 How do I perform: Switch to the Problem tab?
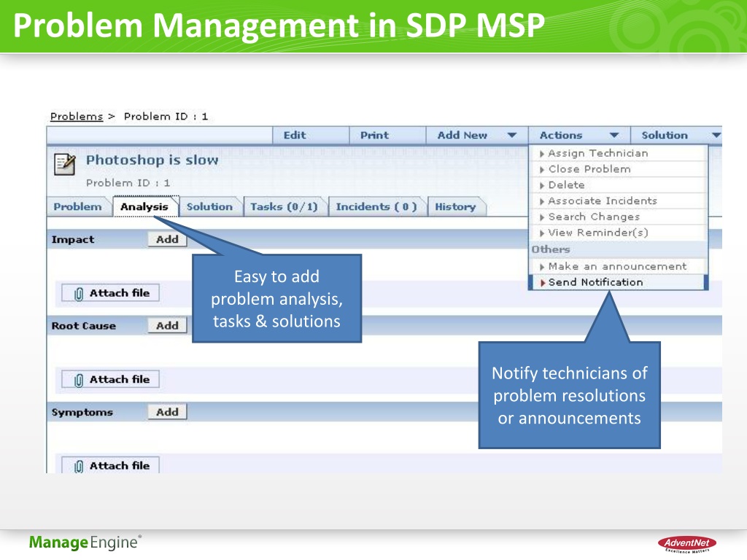point(77,206)
